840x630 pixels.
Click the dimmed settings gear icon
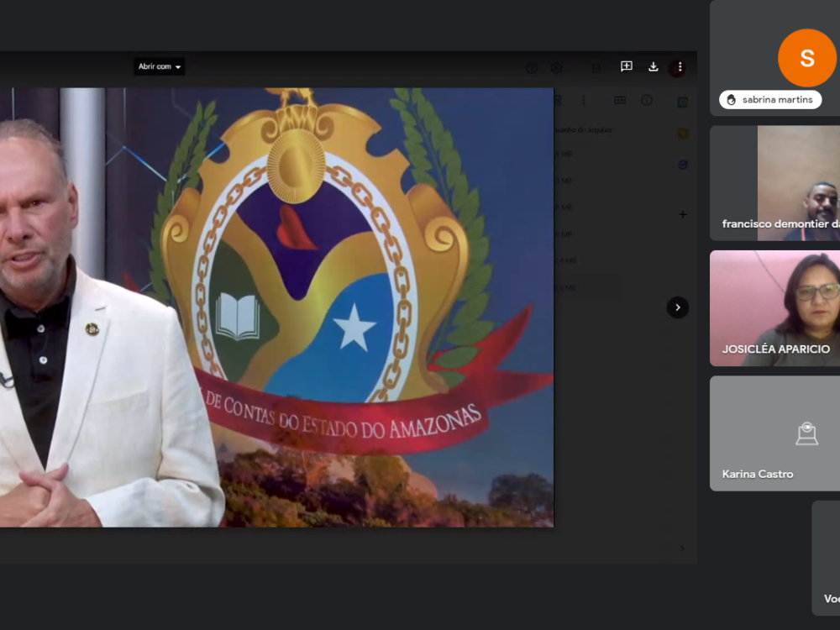[x=557, y=68]
